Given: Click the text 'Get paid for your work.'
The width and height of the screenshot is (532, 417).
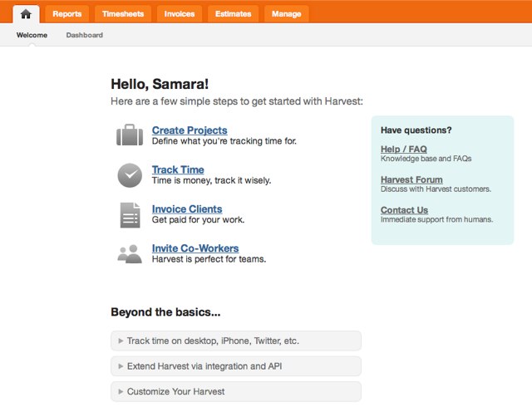Looking at the screenshot, I should tap(198, 219).
